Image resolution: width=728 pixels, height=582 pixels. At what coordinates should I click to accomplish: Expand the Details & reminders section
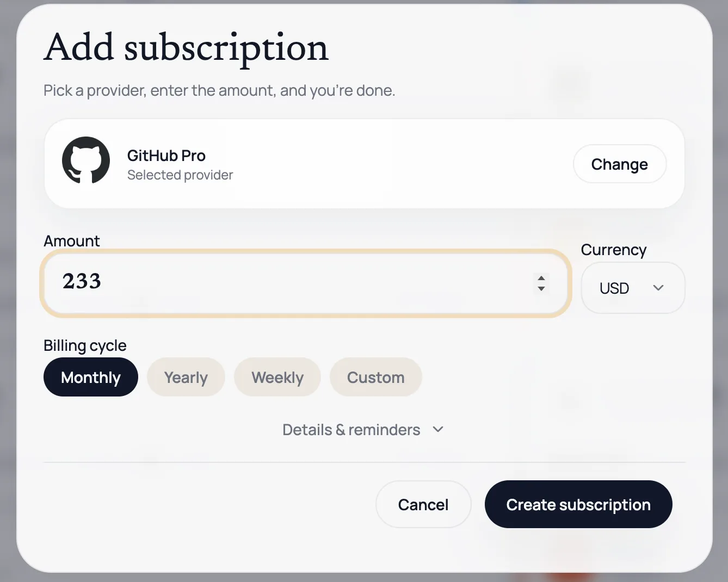point(351,429)
